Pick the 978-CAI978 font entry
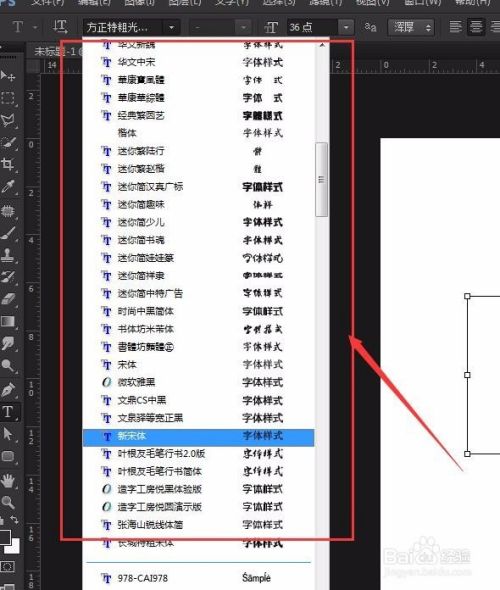Screen dimensions: 500x590 [x=198, y=578]
